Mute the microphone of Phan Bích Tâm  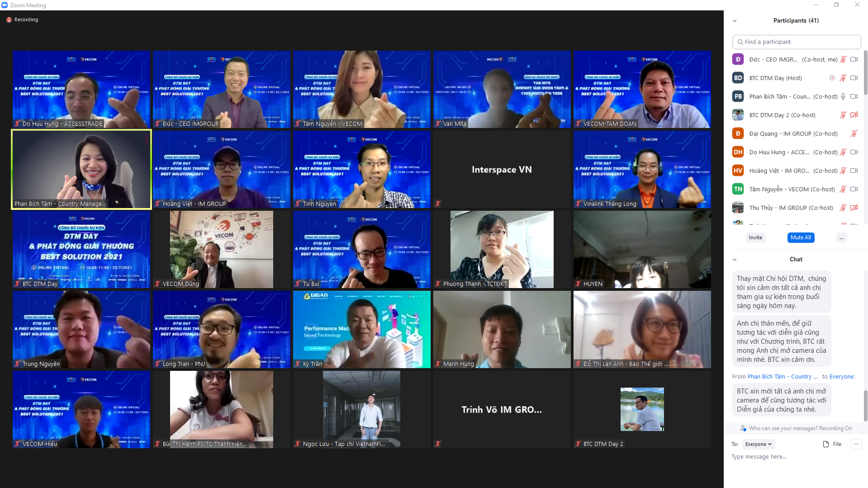(843, 96)
